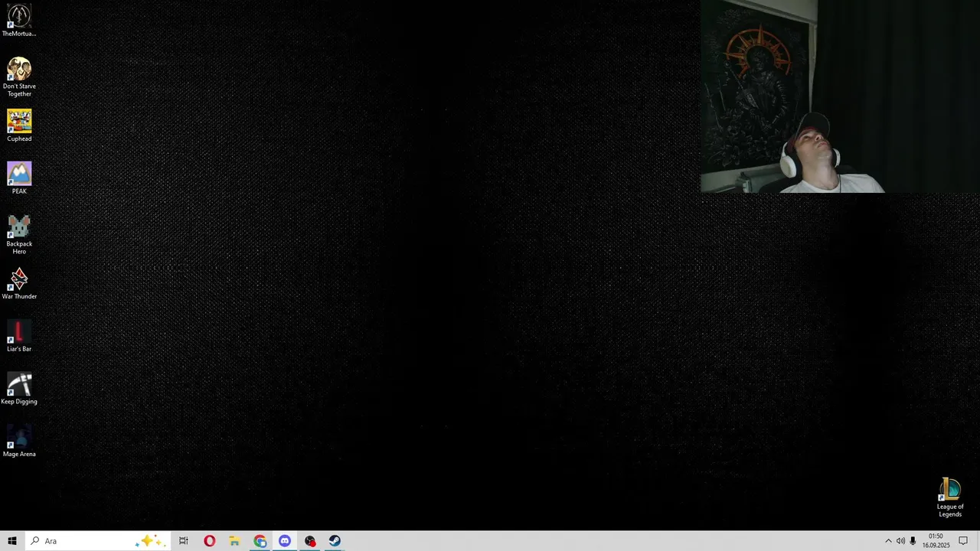The height and width of the screenshot is (551, 980).
Task: Select the War Thunder shortcut
Action: 19,283
